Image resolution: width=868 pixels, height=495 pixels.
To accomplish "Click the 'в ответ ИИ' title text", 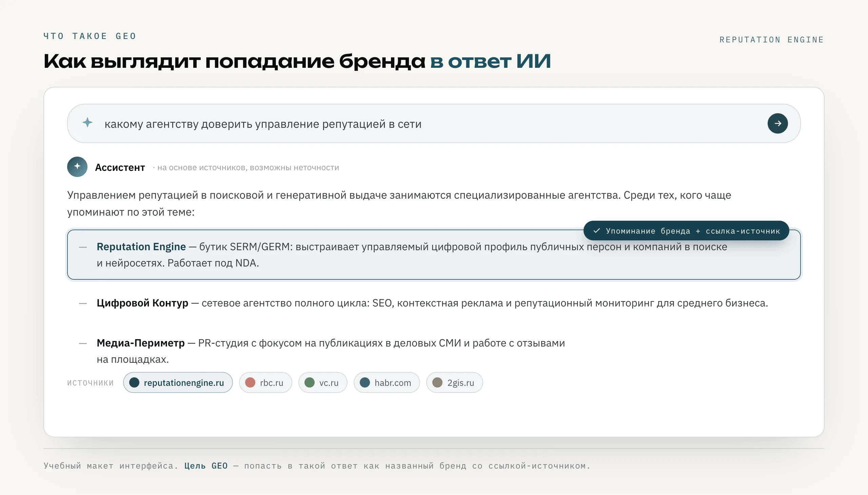I will [x=490, y=61].
